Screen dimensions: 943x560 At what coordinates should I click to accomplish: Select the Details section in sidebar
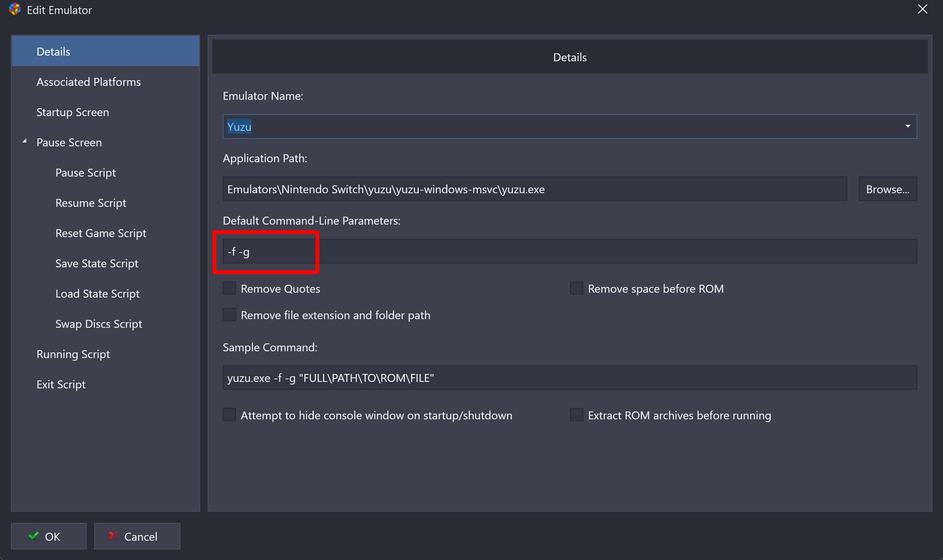pyautogui.click(x=106, y=51)
